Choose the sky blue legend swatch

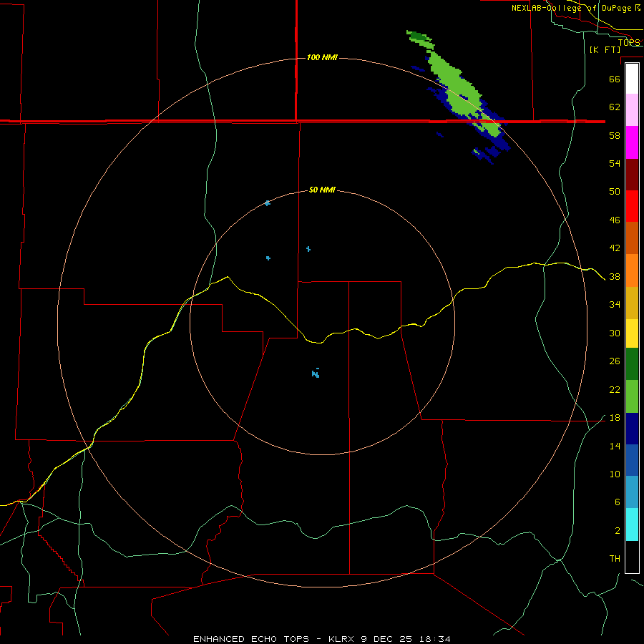coord(632,492)
